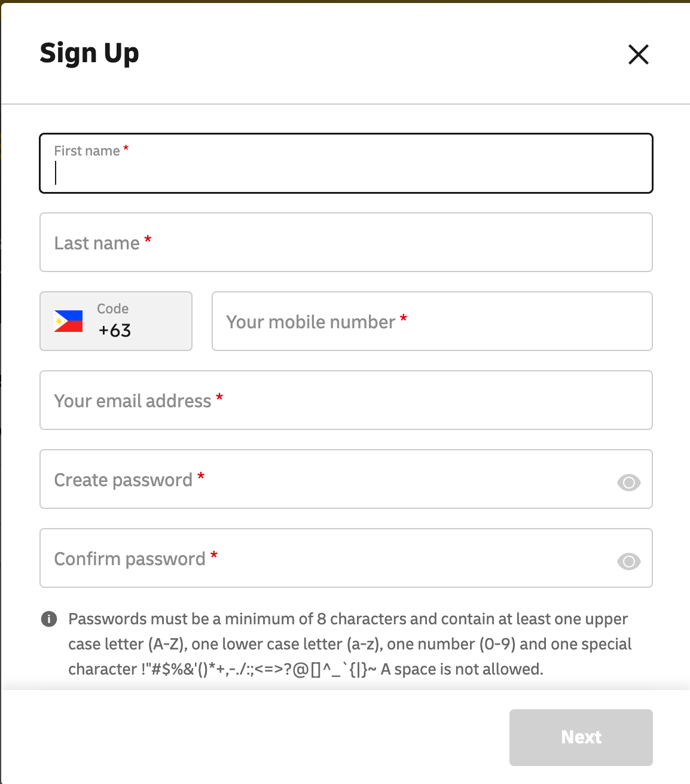Focus the Your mobile number field

coord(432,321)
